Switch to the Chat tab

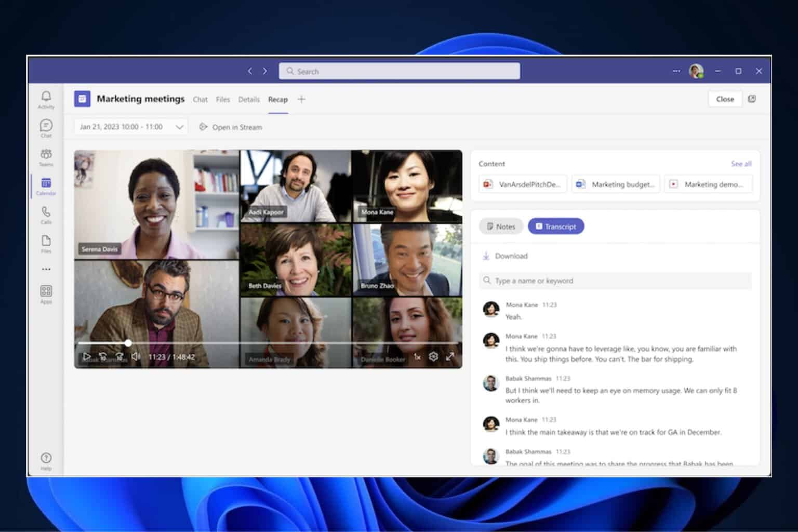coord(200,99)
